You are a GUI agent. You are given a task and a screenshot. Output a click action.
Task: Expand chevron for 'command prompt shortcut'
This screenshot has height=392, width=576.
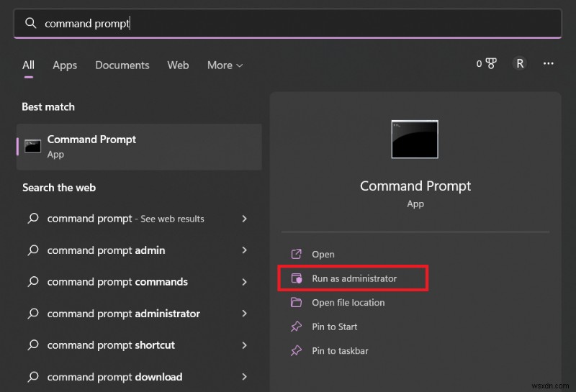pyautogui.click(x=244, y=345)
